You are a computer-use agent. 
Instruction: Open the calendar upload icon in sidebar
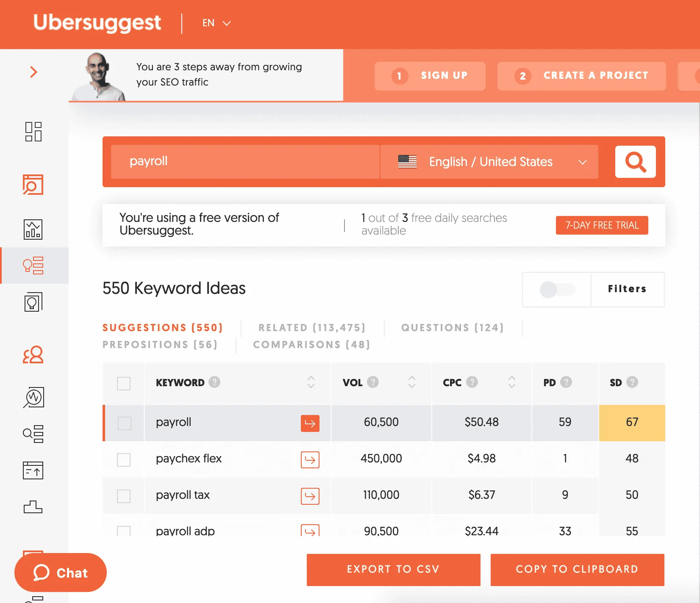click(33, 470)
